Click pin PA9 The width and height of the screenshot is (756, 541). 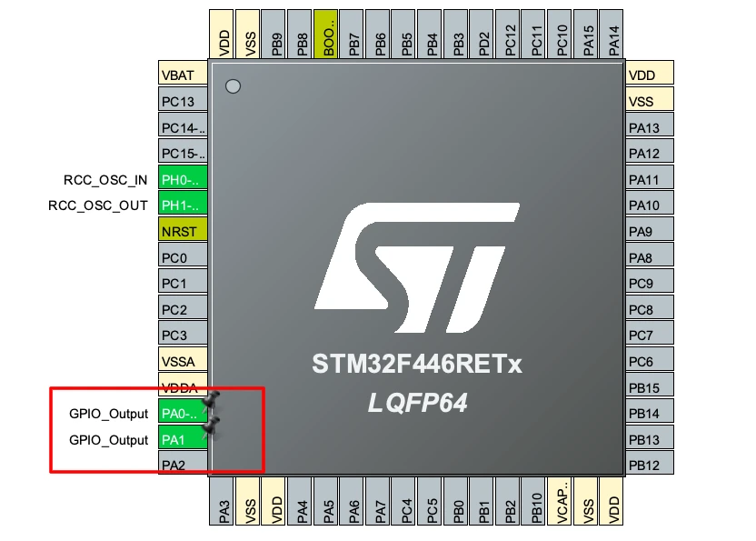click(x=650, y=231)
